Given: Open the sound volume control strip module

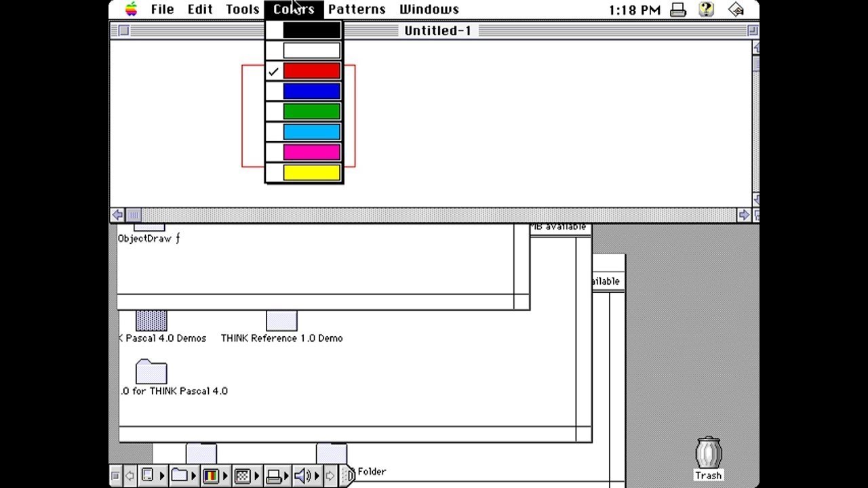Looking at the screenshot, I should 307,476.
